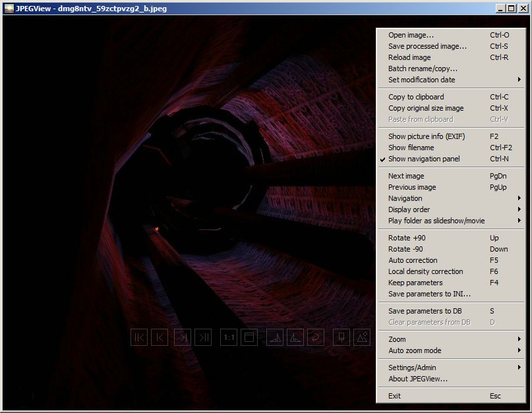Click the pin-shaped keep parameters icon
Screen dimensions: 532x413
click(x=341, y=337)
